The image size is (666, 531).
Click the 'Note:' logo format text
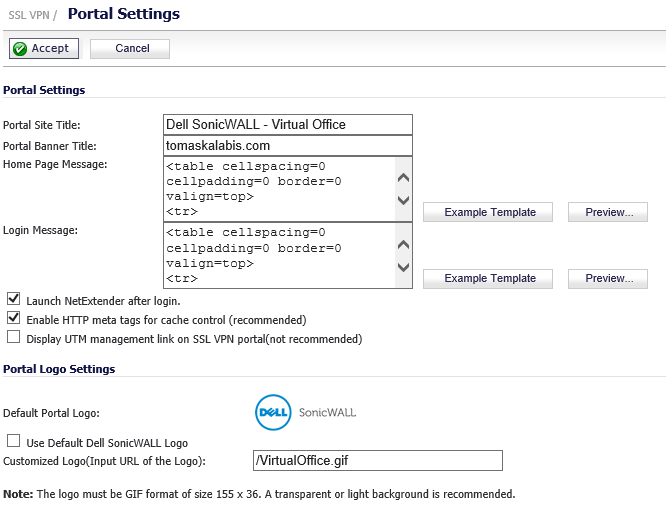click(x=259, y=494)
